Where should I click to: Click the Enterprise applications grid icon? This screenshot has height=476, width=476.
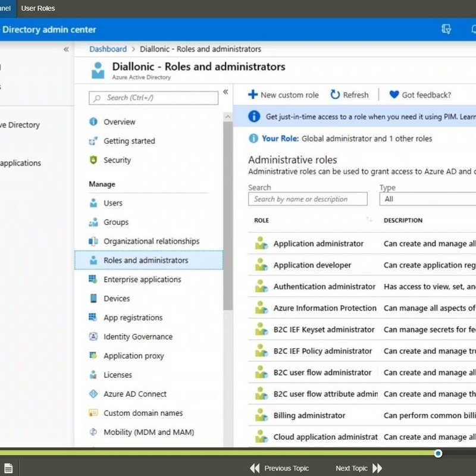[93, 279]
